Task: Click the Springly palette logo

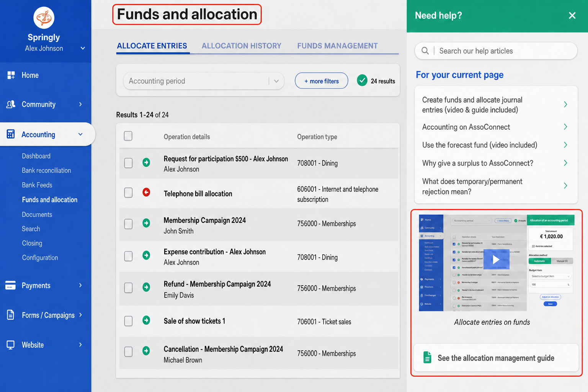Action: [44, 18]
